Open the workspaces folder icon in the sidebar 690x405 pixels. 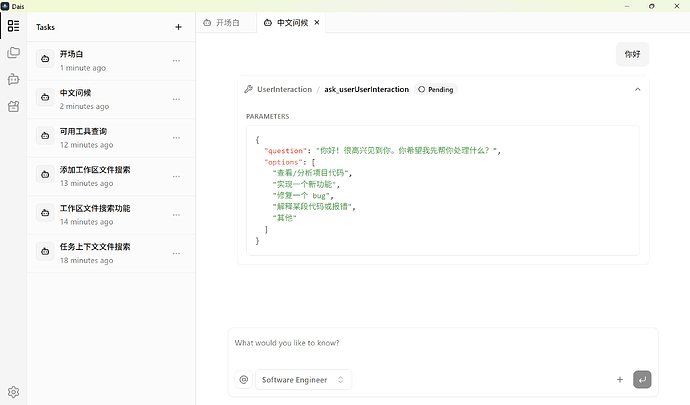point(13,53)
